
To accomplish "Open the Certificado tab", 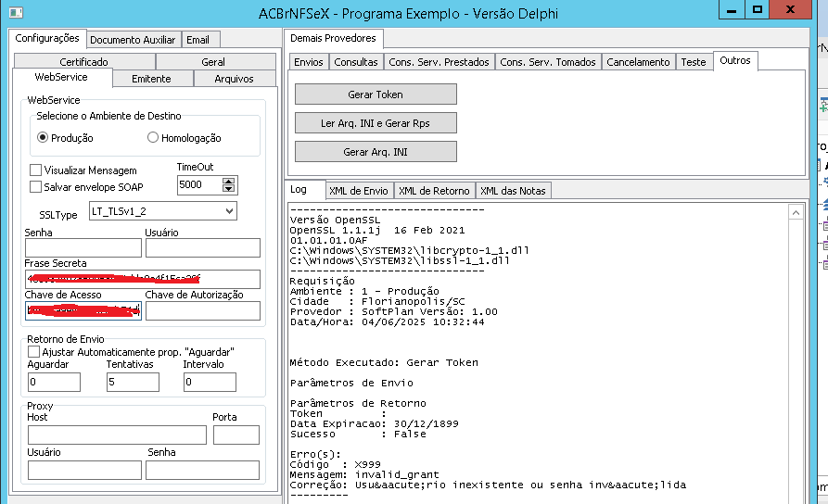I will [x=84, y=62].
